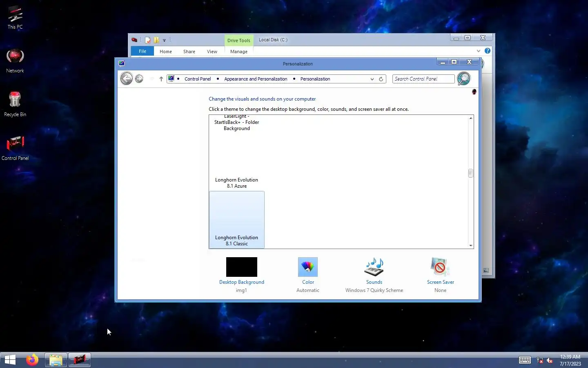Click the magnifier search icon
The height and width of the screenshot is (368, 588).
pos(464,79)
